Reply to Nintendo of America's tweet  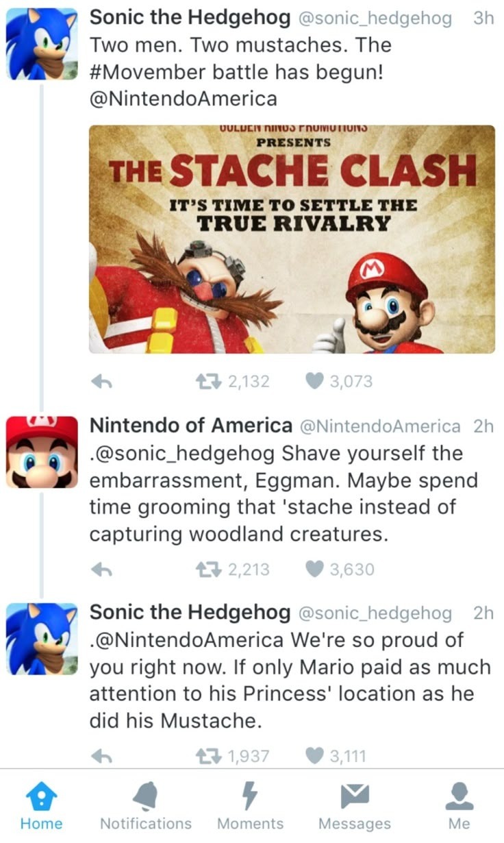(101, 570)
